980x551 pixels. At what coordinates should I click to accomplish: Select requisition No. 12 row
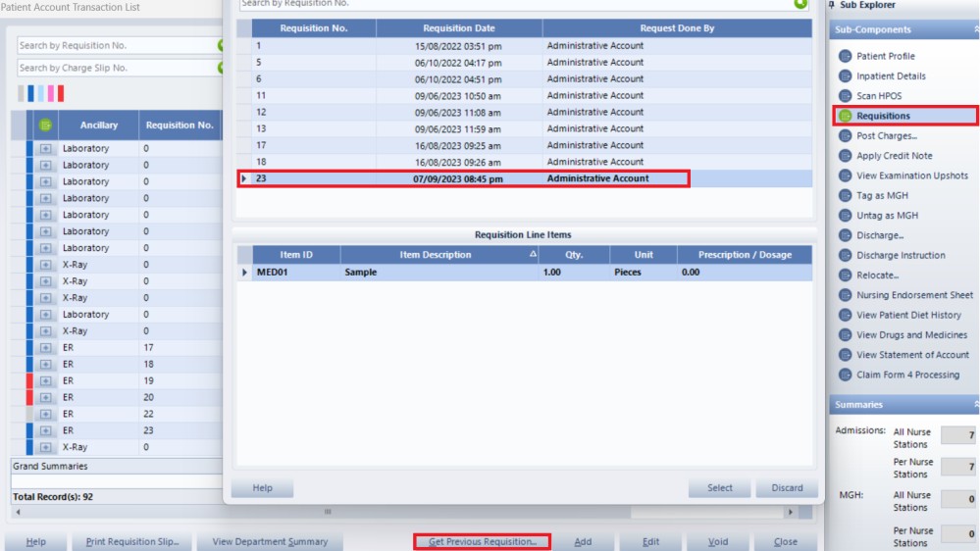(x=392, y=112)
